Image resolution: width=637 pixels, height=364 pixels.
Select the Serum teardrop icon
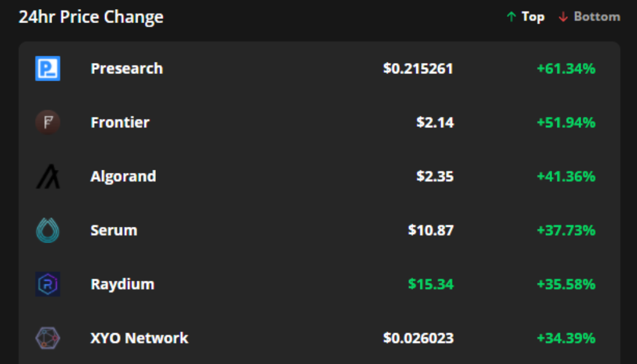pos(47,230)
